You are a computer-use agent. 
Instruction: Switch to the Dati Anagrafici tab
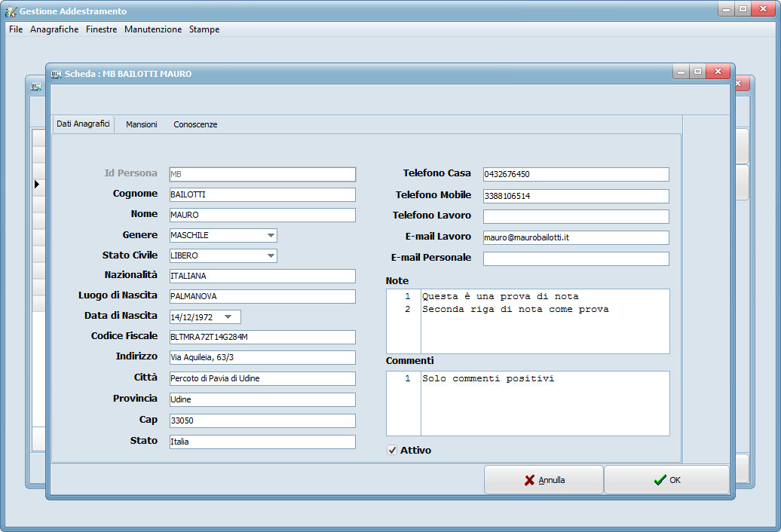coord(83,124)
